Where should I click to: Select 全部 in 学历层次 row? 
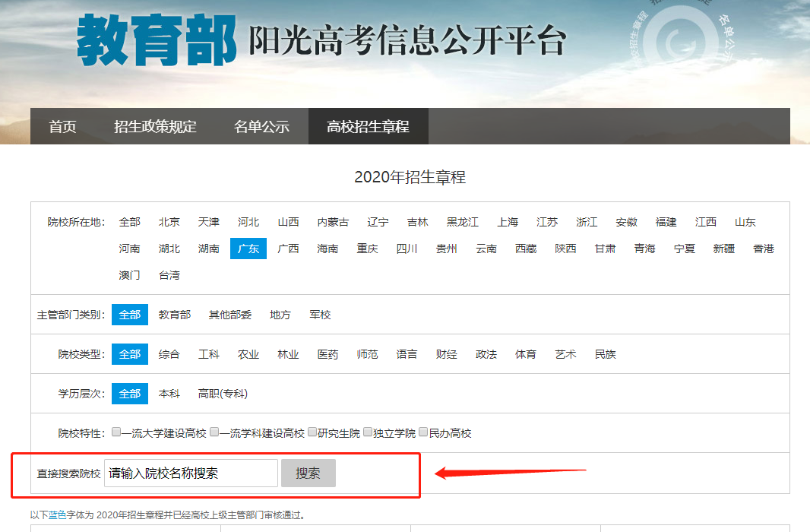(130, 394)
